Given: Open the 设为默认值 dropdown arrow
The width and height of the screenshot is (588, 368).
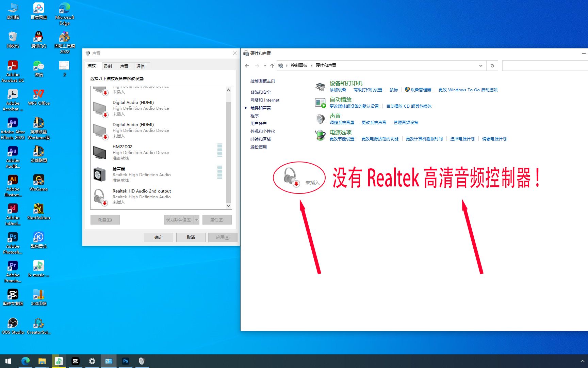Looking at the screenshot, I should point(196,220).
